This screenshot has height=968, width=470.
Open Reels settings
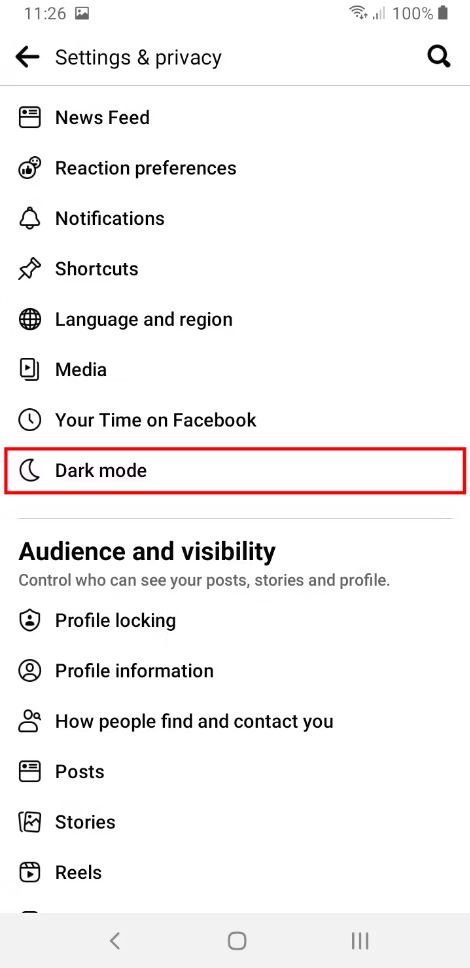tap(235, 873)
